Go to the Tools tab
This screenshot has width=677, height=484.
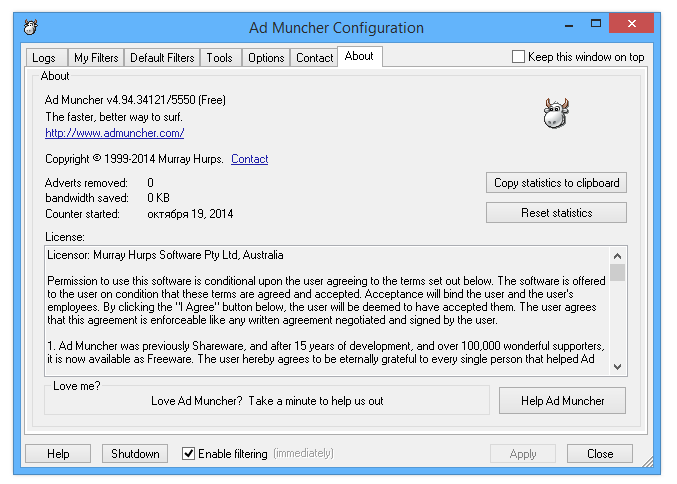pos(219,58)
